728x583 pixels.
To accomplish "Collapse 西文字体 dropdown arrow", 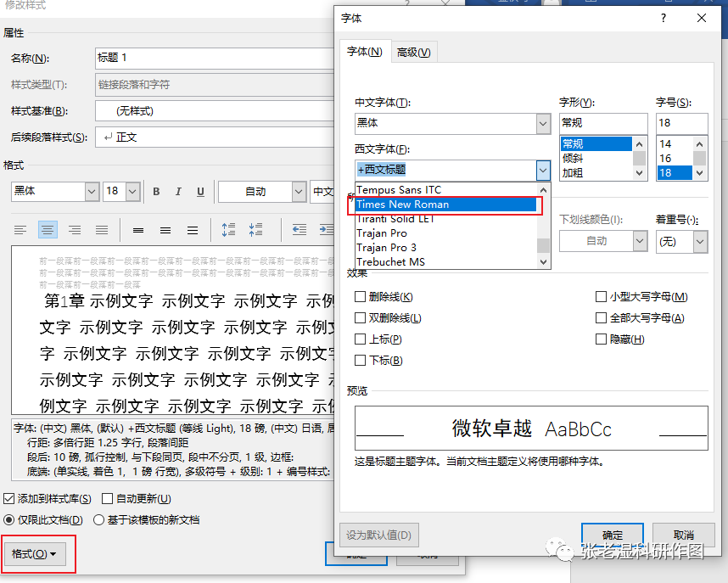I will click(543, 171).
